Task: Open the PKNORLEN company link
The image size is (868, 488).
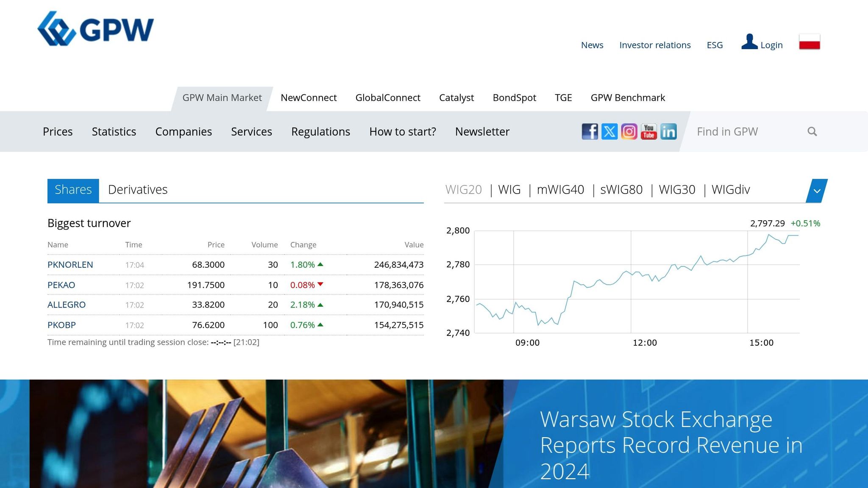Action: 70,264
